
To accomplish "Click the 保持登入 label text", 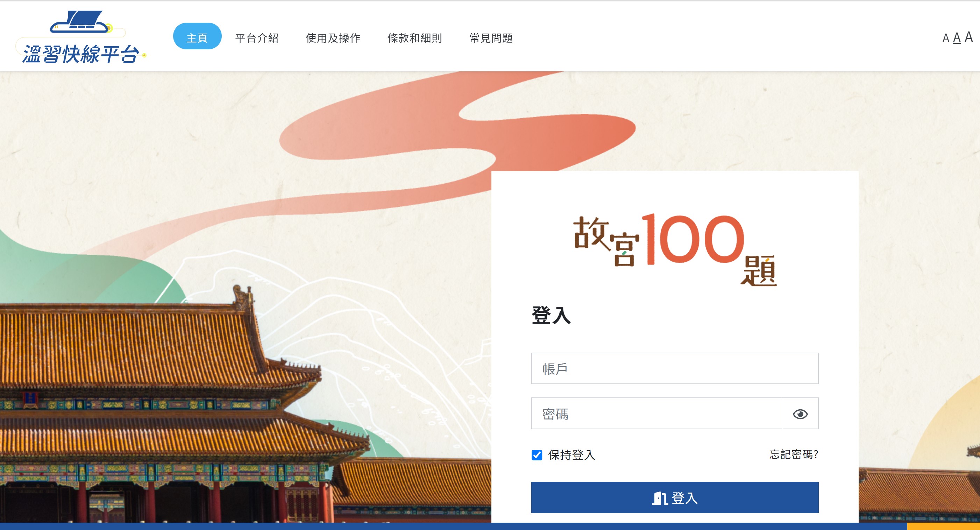I will (x=571, y=455).
